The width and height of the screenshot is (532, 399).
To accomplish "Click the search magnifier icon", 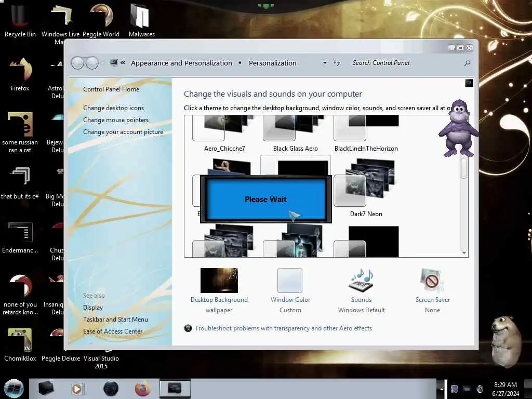I will tap(467, 63).
